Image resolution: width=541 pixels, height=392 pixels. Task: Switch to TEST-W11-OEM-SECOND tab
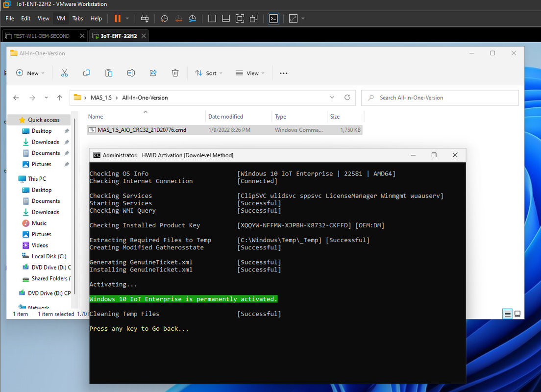[41, 36]
